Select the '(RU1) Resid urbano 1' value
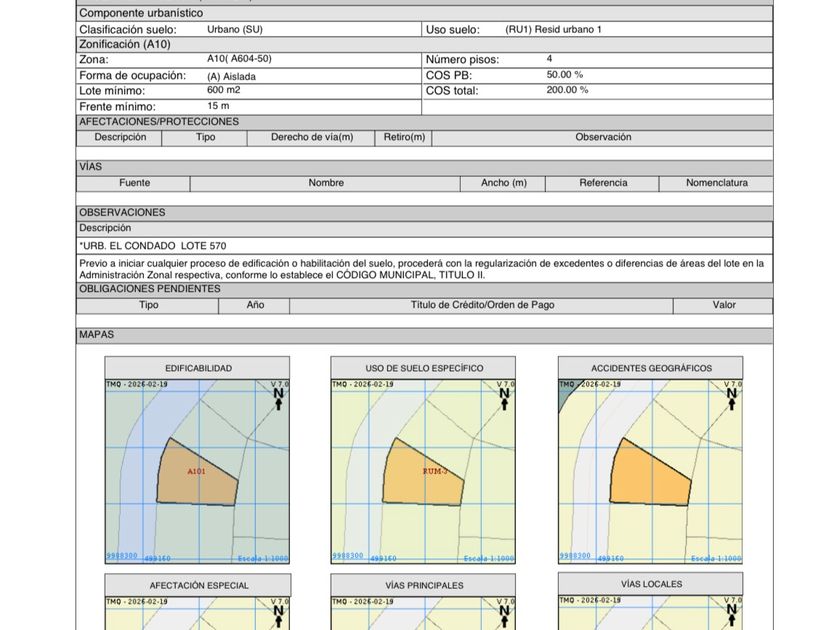The width and height of the screenshot is (840, 630). tap(553, 29)
